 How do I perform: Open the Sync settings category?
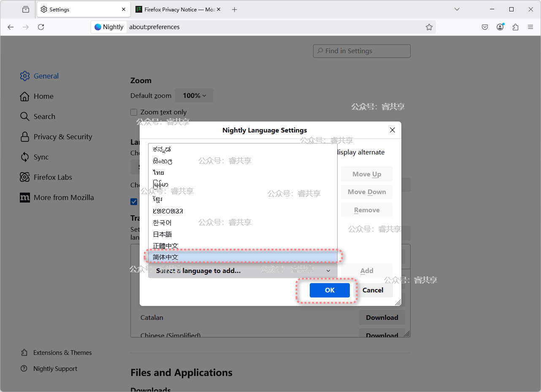pyautogui.click(x=34, y=157)
